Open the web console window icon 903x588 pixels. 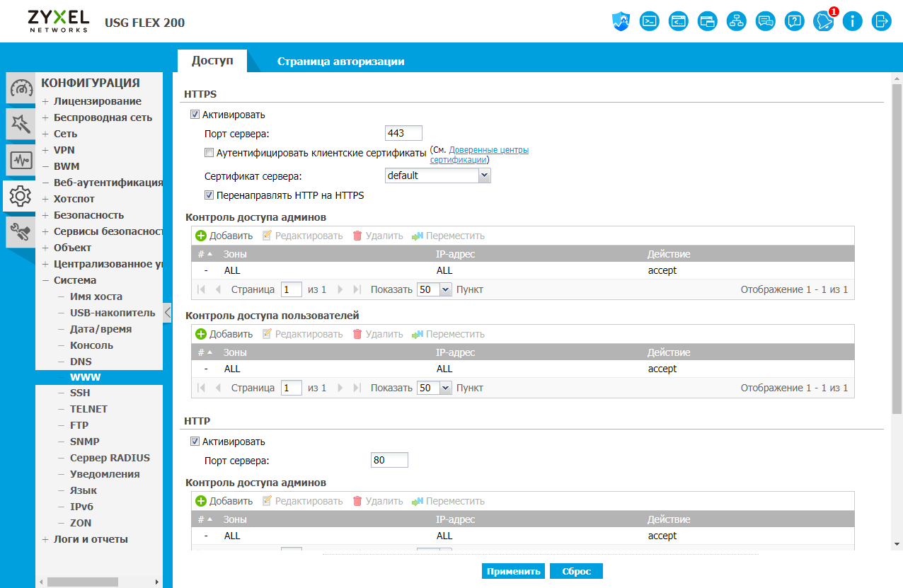(679, 21)
